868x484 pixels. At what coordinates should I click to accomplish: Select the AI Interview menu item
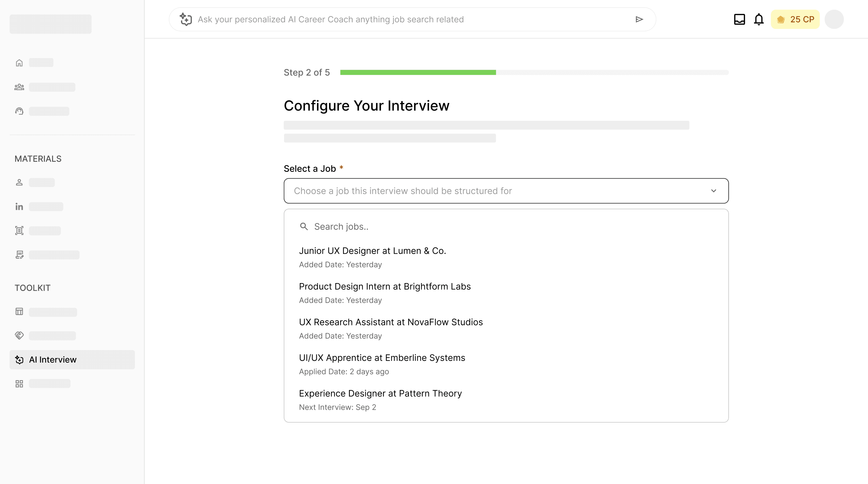72,360
